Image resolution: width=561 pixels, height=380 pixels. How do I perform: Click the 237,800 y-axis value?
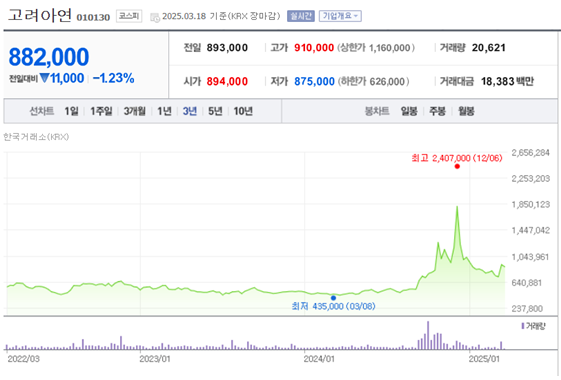(x=527, y=308)
